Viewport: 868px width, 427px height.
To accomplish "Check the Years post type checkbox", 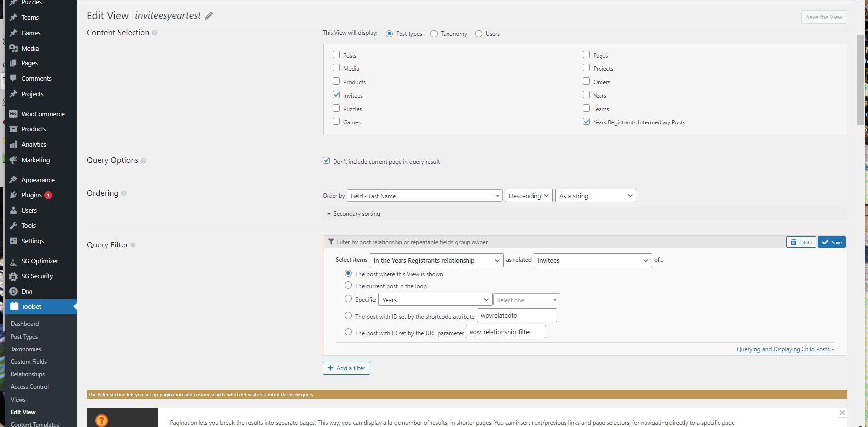I will click(586, 95).
